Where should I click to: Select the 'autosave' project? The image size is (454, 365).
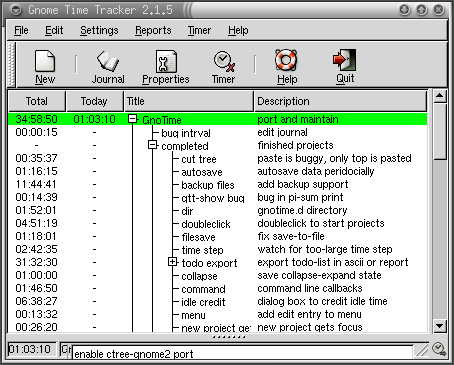coord(202,172)
